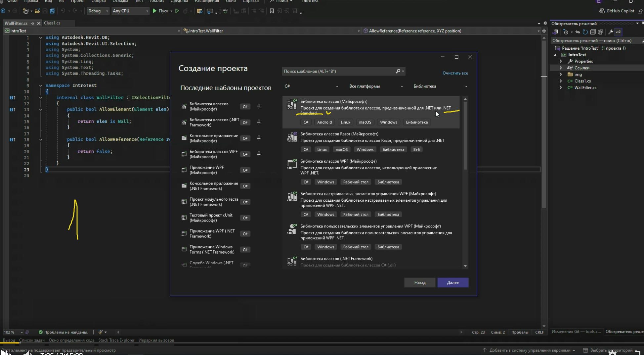Click the Очистить все link
Screen dimensions: 644x355
pos(455,73)
